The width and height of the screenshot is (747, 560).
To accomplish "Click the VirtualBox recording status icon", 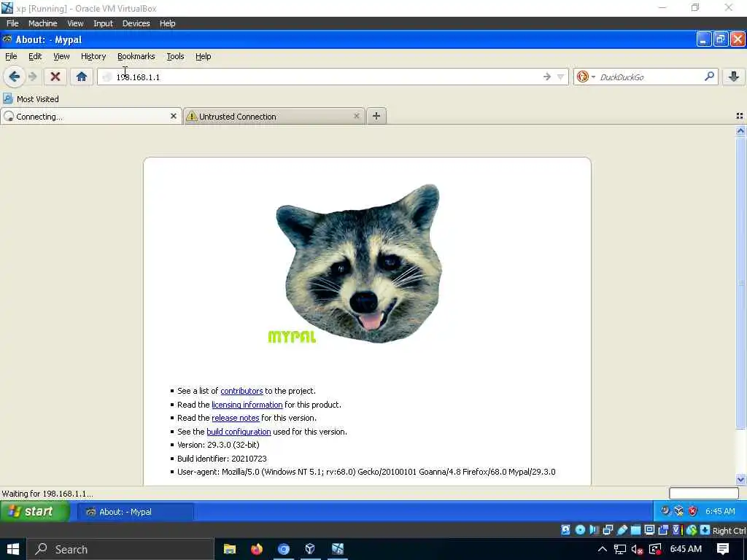I will pos(662,530).
